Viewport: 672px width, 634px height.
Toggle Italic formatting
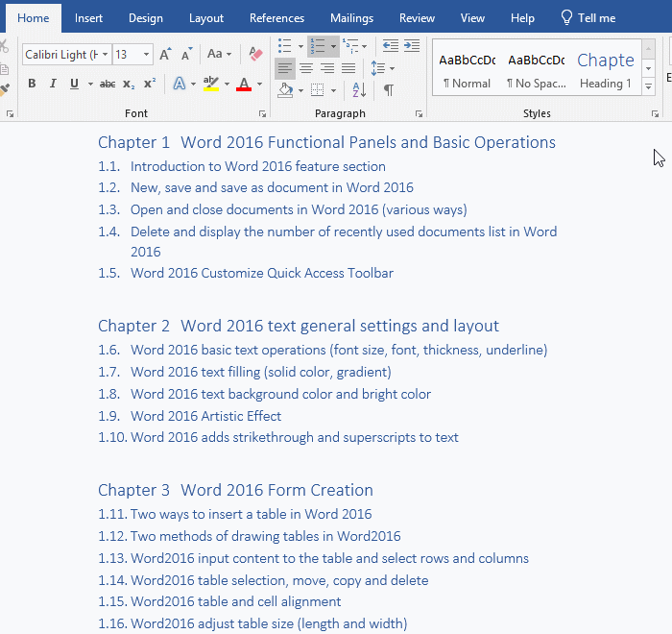(x=53, y=84)
